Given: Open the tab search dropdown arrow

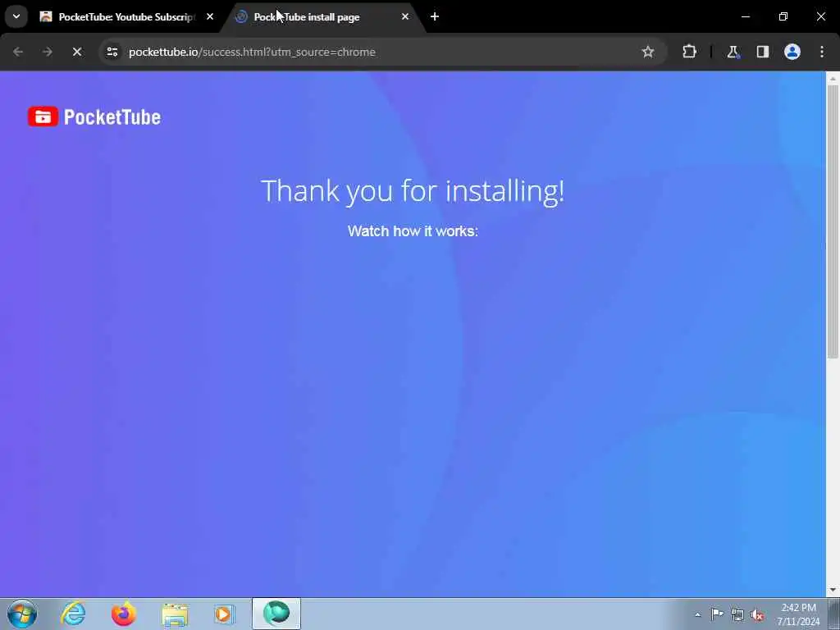Looking at the screenshot, I should pyautogui.click(x=16, y=16).
